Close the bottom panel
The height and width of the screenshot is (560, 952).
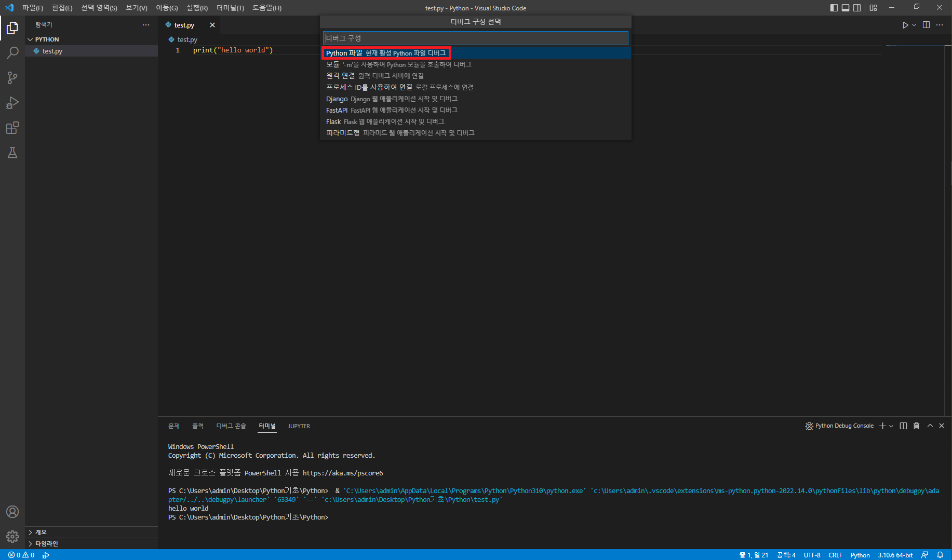click(942, 426)
